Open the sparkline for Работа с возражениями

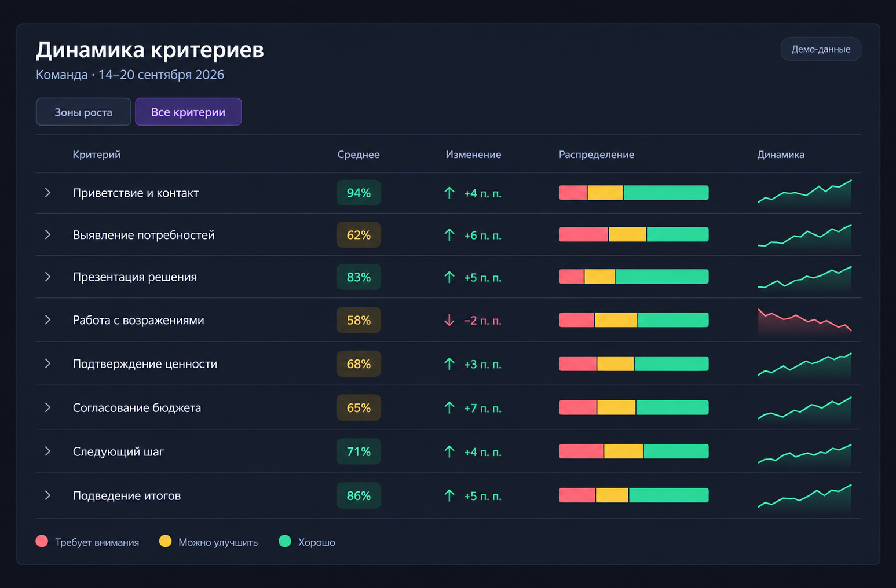pos(804,322)
